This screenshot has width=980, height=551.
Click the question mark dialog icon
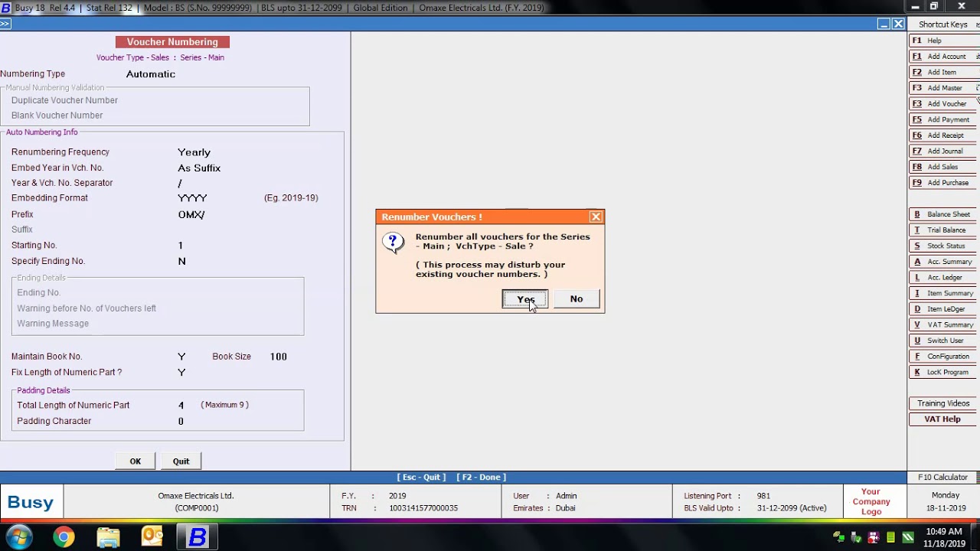tap(394, 243)
